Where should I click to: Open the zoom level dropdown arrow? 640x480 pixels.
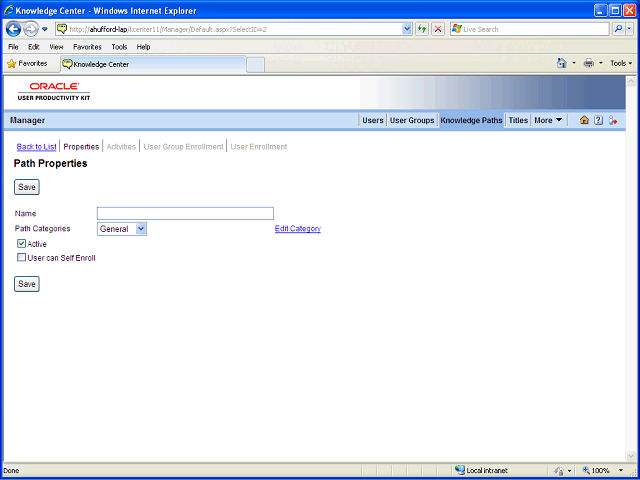(x=621, y=471)
